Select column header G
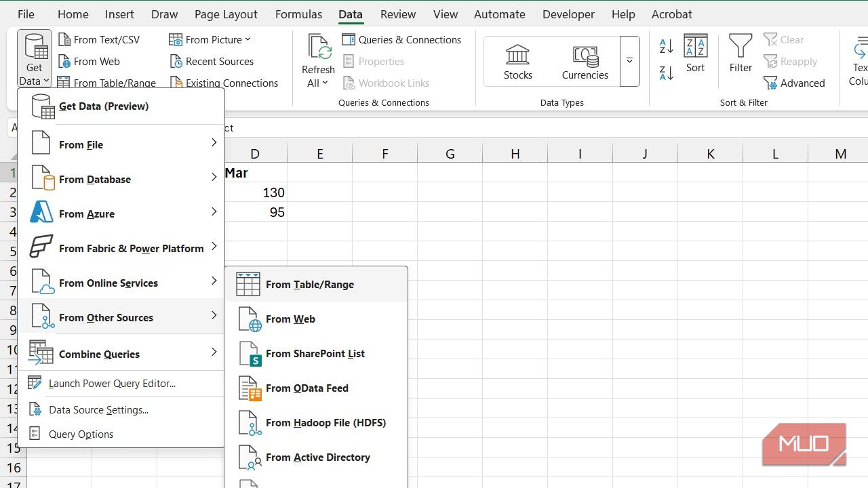This screenshot has width=868, height=488. [x=450, y=154]
